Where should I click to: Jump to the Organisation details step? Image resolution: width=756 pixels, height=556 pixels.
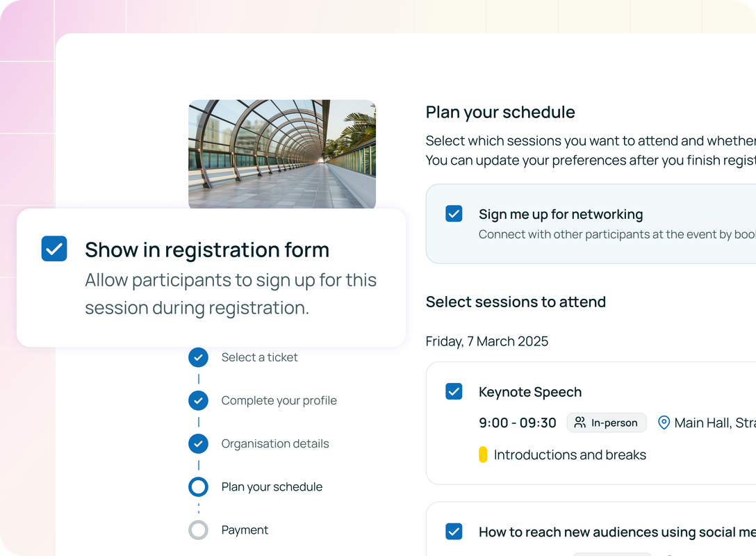(275, 443)
